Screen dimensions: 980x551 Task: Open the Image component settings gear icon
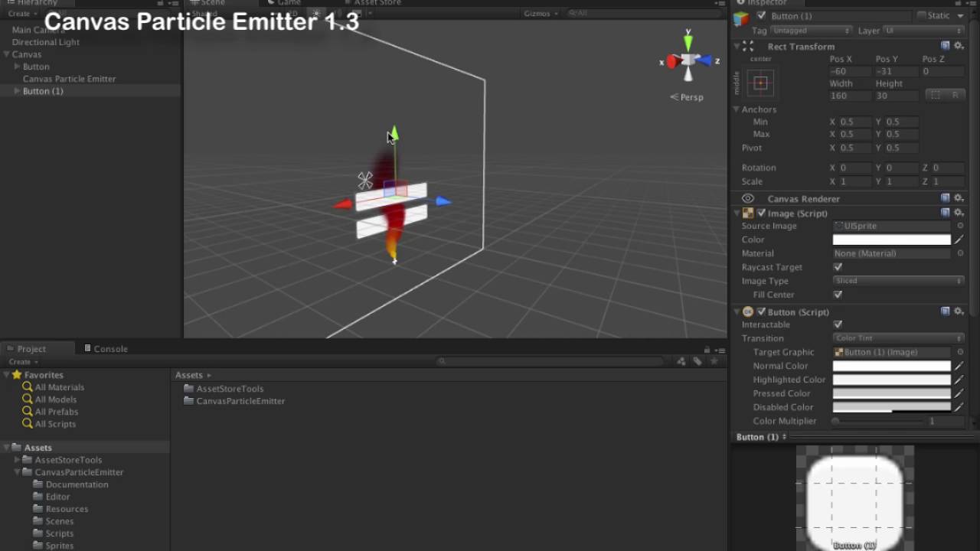click(x=959, y=213)
